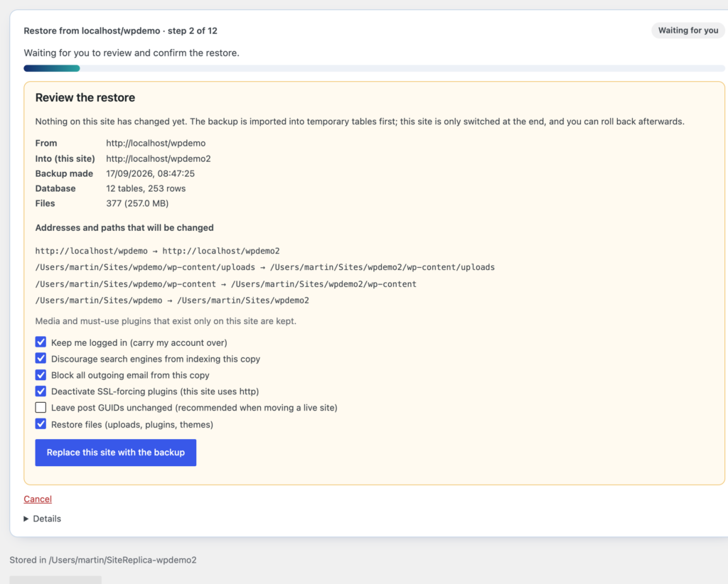
Task: Click the wp-content to wpdemo2/wp-content path line
Action: coord(225,284)
